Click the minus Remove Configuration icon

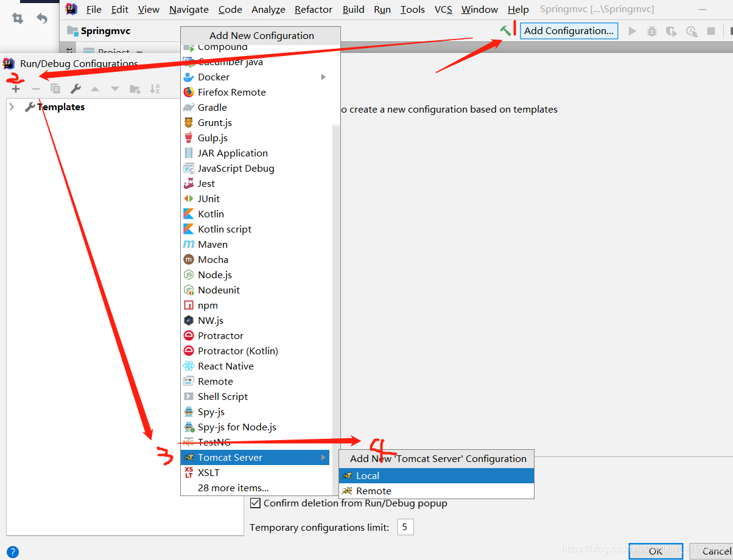[36, 89]
